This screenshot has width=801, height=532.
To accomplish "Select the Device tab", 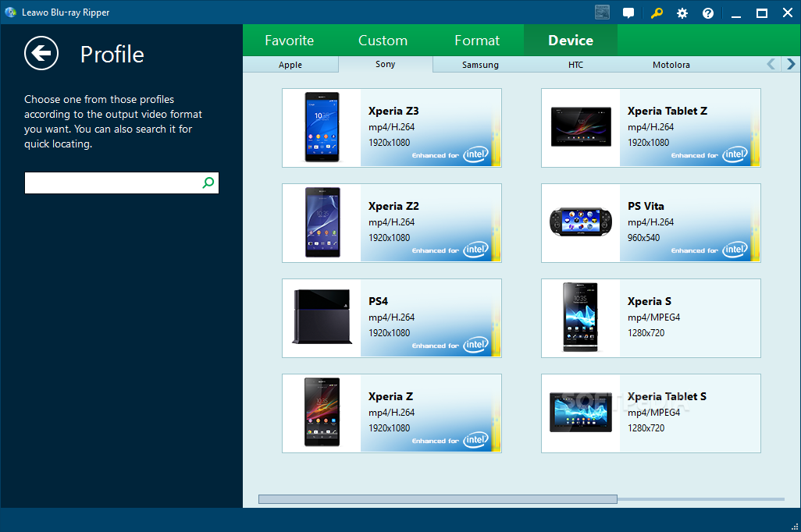I will pyautogui.click(x=571, y=41).
